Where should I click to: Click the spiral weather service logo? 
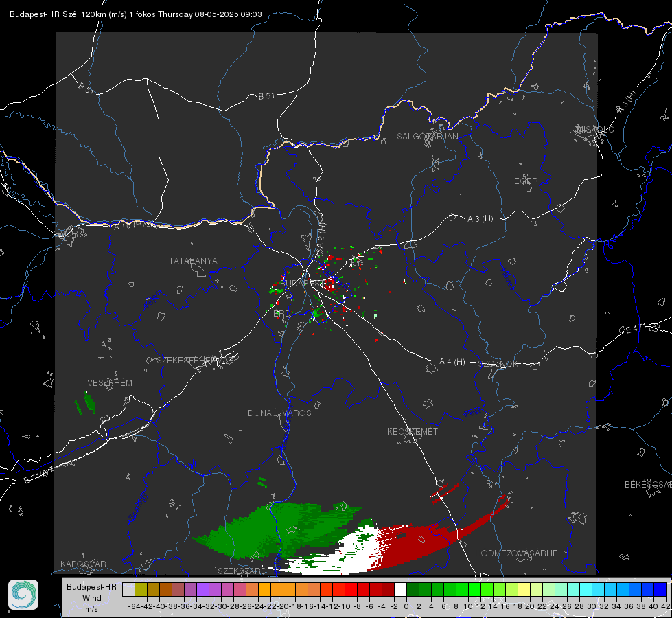point(23,595)
